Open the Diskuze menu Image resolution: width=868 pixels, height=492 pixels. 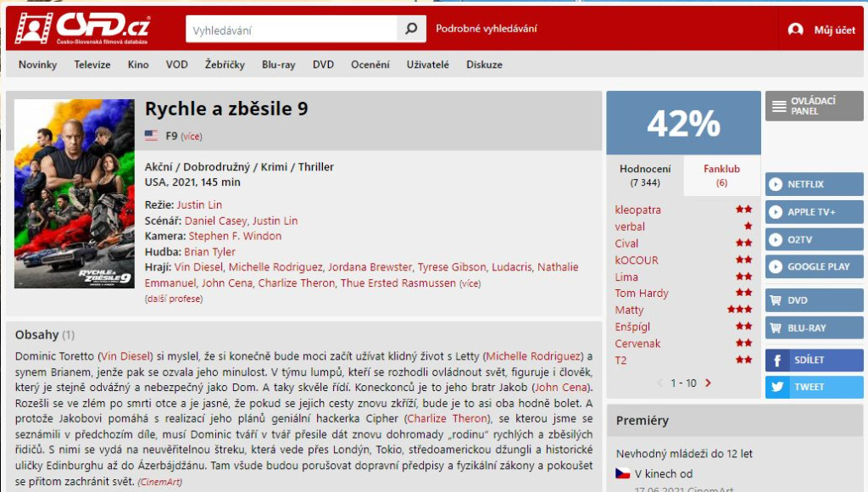coord(484,64)
